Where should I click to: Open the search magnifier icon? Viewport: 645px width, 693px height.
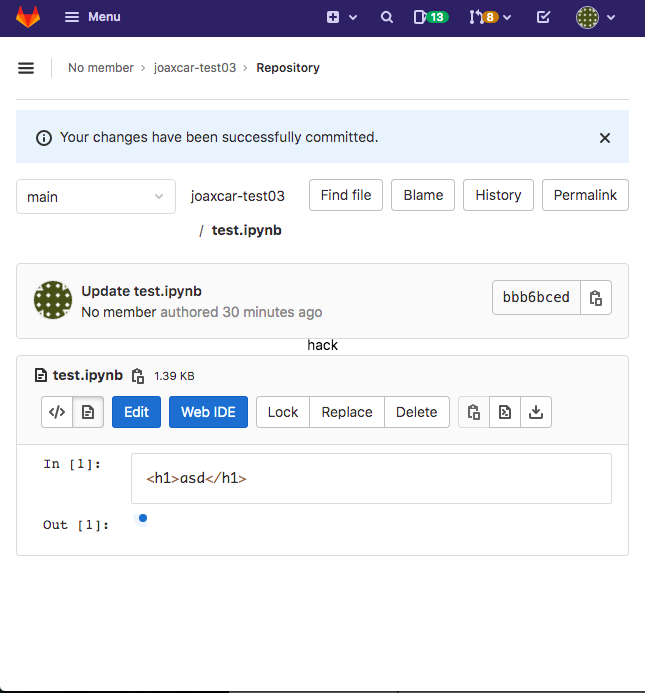click(387, 17)
